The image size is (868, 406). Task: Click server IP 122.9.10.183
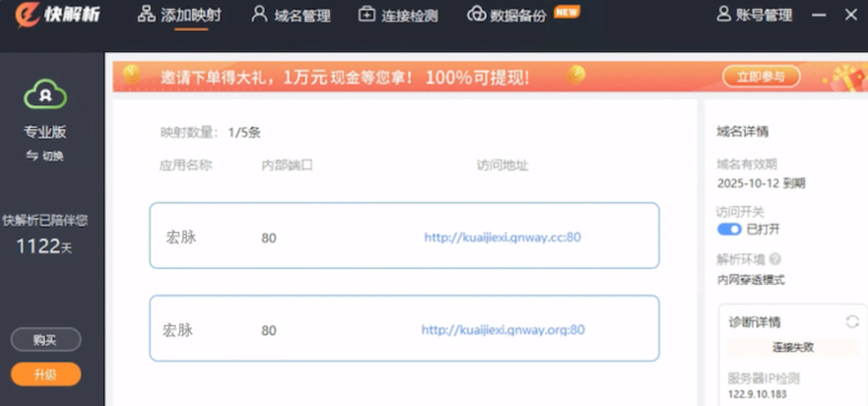click(x=757, y=394)
